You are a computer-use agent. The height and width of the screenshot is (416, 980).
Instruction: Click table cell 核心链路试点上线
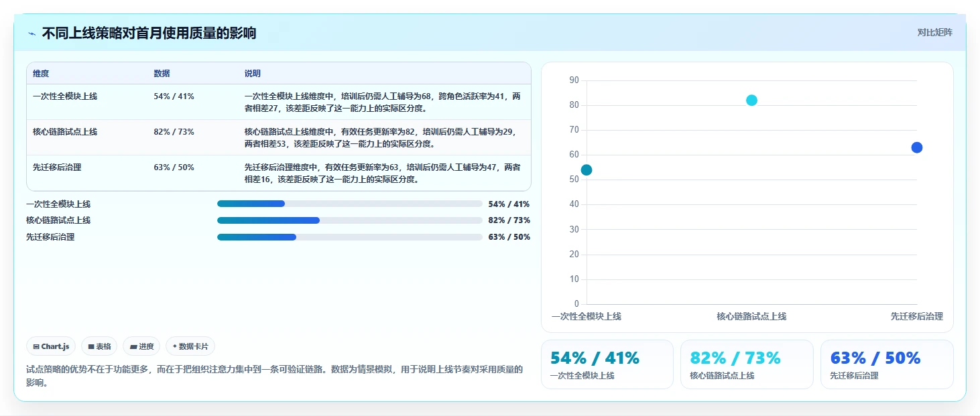click(65, 132)
